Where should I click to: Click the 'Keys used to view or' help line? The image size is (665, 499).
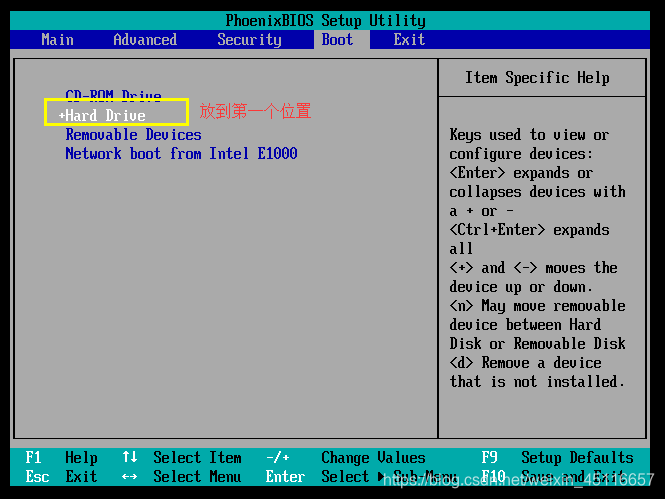tap(529, 135)
